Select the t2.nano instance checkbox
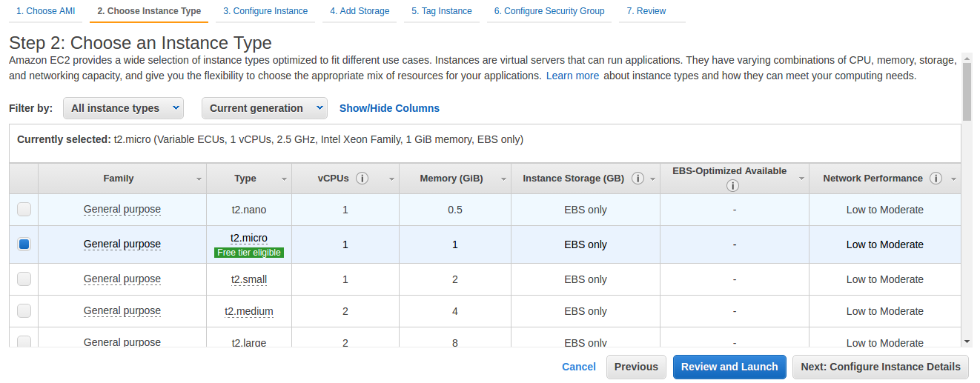The width and height of the screenshot is (980, 383). click(24, 210)
